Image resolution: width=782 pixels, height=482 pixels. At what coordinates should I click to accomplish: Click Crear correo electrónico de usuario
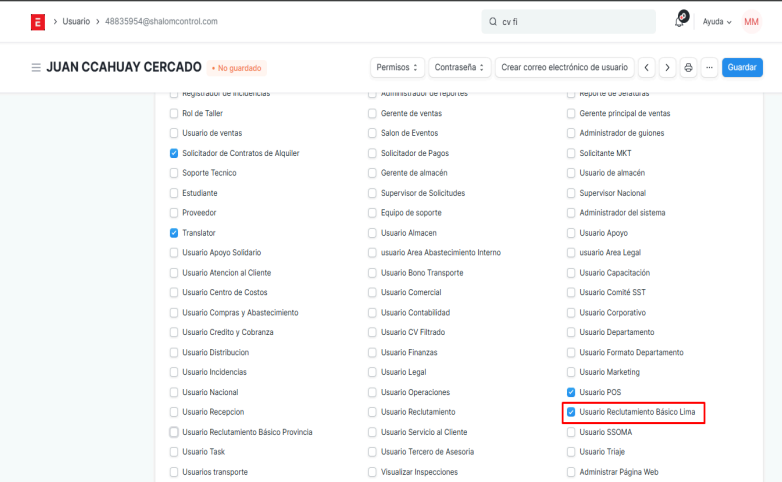click(x=565, y=67)
